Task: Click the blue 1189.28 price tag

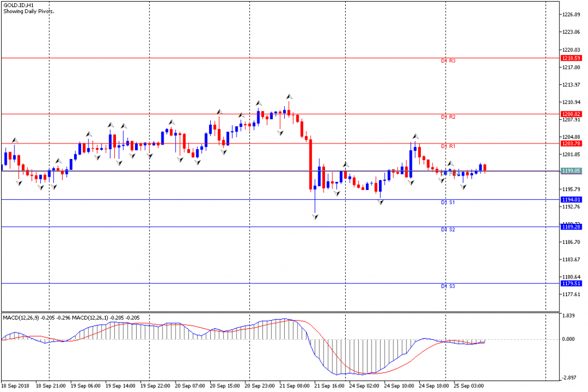Action: tap(571, 227)
